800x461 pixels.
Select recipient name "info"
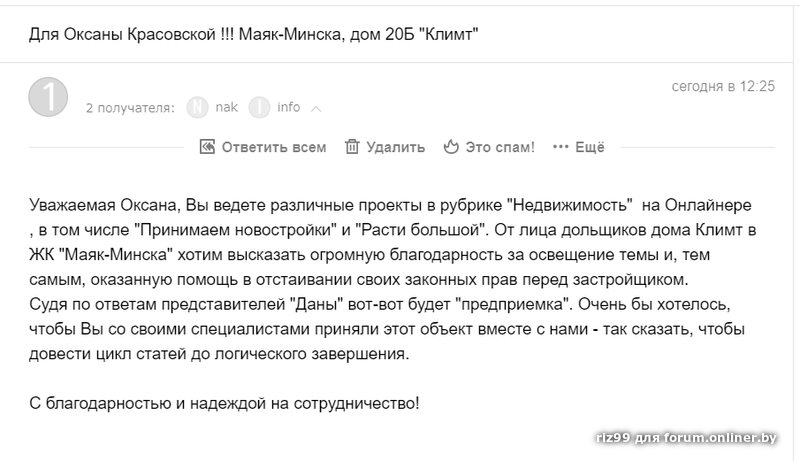[289, 107]
